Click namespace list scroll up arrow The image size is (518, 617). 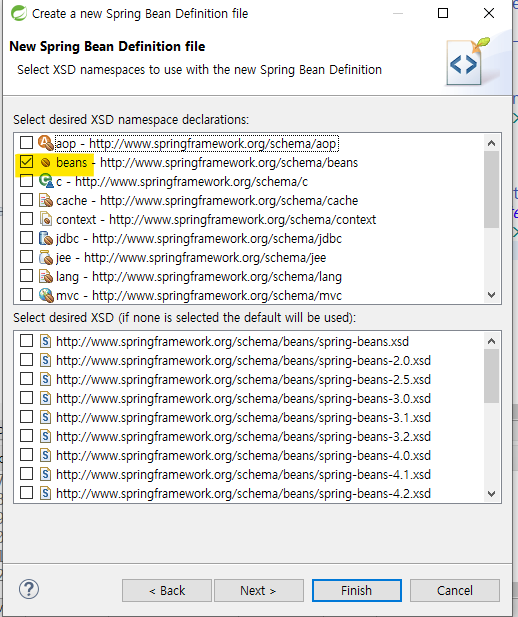pyautogui.click(x=491, y=143)
